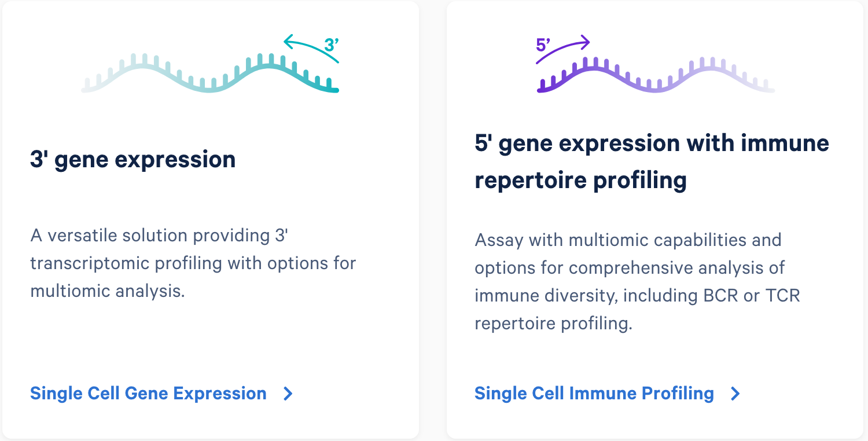Screen dimensions: 868x441
Task: Click the BCR or TCR repertoire description text
Action: click(x=637, y=281)
